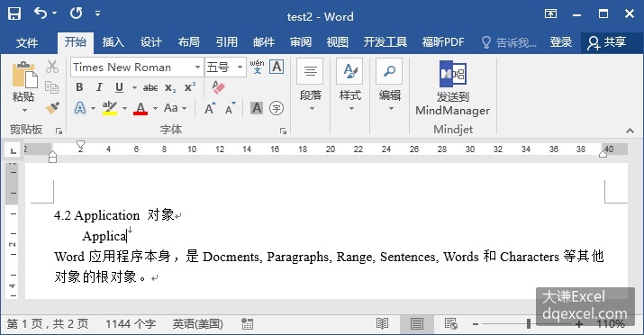644x335 pixels.
Task: Open the 样式 styles gallery
Action: (x=350, y=85)
